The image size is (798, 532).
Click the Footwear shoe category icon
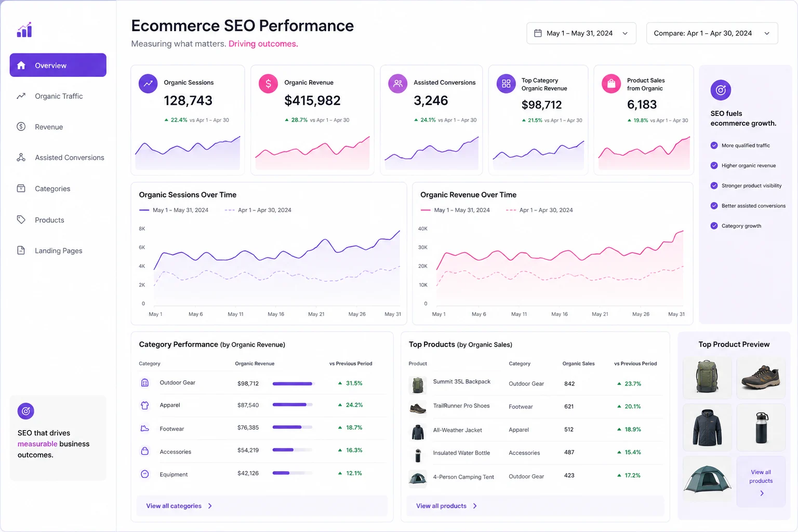145,429
